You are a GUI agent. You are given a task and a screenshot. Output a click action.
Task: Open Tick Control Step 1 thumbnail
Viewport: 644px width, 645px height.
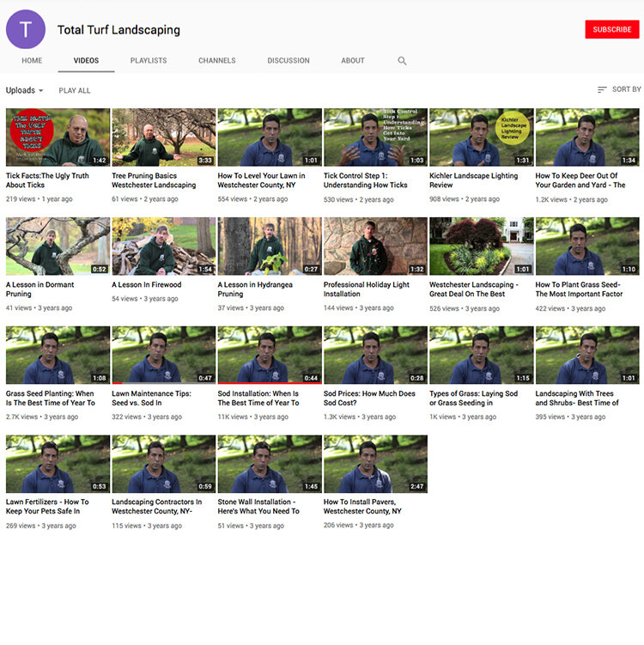click(x=375, y=137)
